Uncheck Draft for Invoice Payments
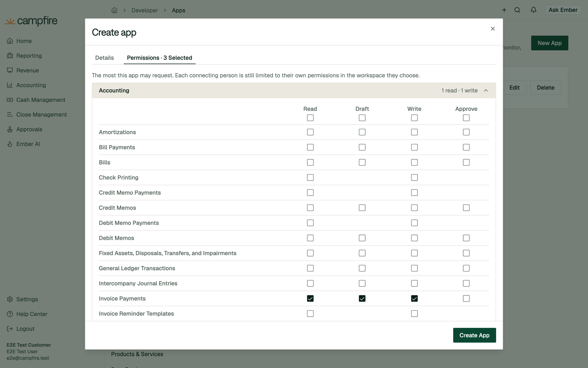 [x=362, y=299]
